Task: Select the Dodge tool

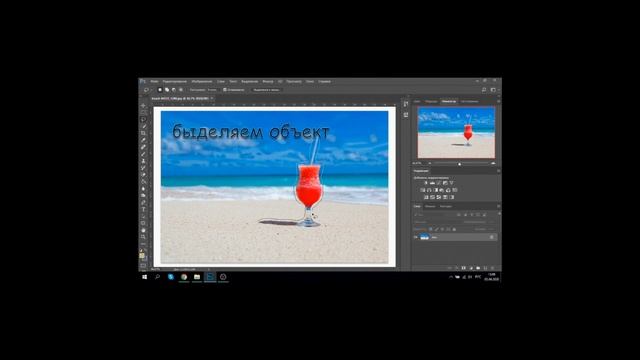Action: 143,195
